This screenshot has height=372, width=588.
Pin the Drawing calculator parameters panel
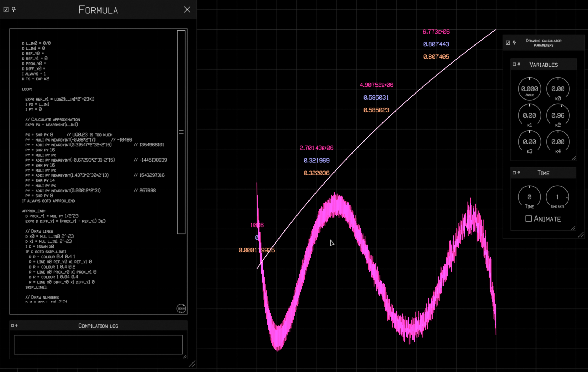(x=514, y=43)
